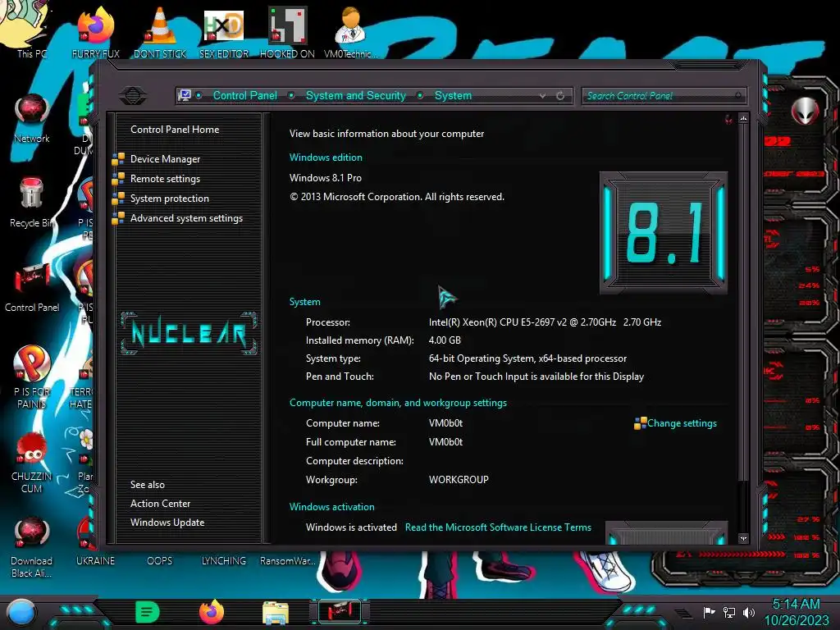Open RansomWar... desktop shortcut label
840x630 pixels.
[x=287, y=561]
